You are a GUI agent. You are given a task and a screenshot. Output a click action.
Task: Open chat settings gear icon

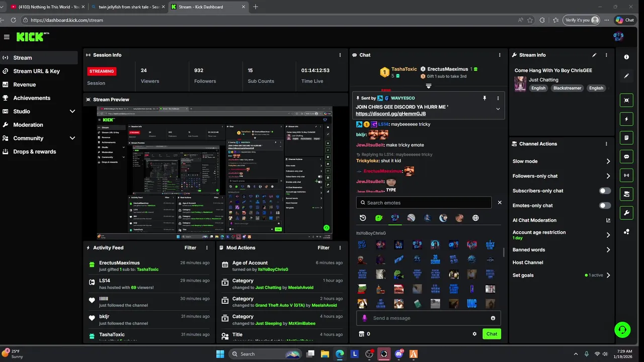point(474,334)
